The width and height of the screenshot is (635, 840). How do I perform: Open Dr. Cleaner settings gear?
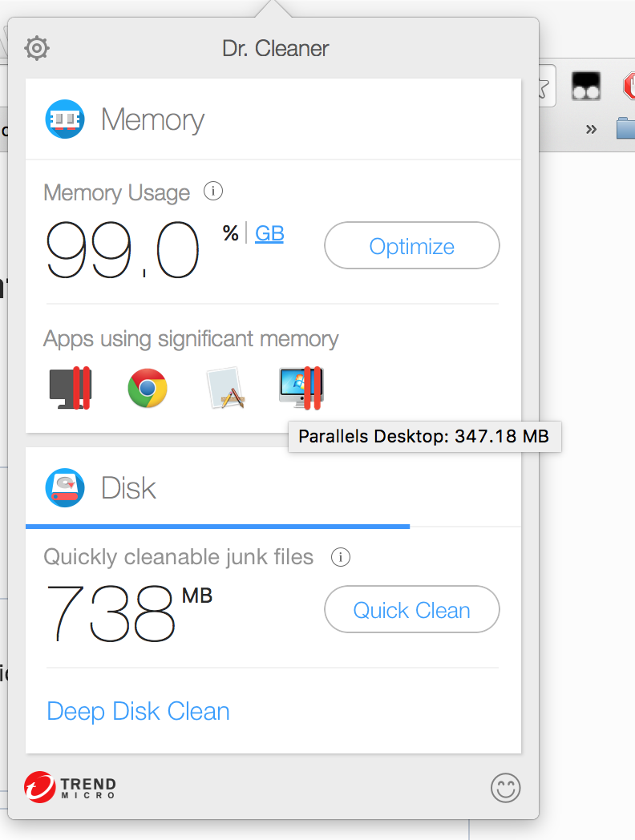[x=37, y=48]
